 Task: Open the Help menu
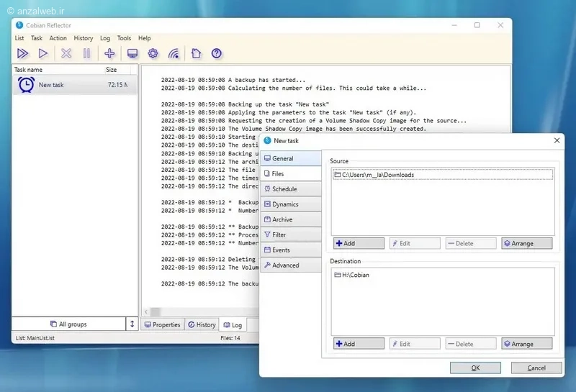pos(145,38)
